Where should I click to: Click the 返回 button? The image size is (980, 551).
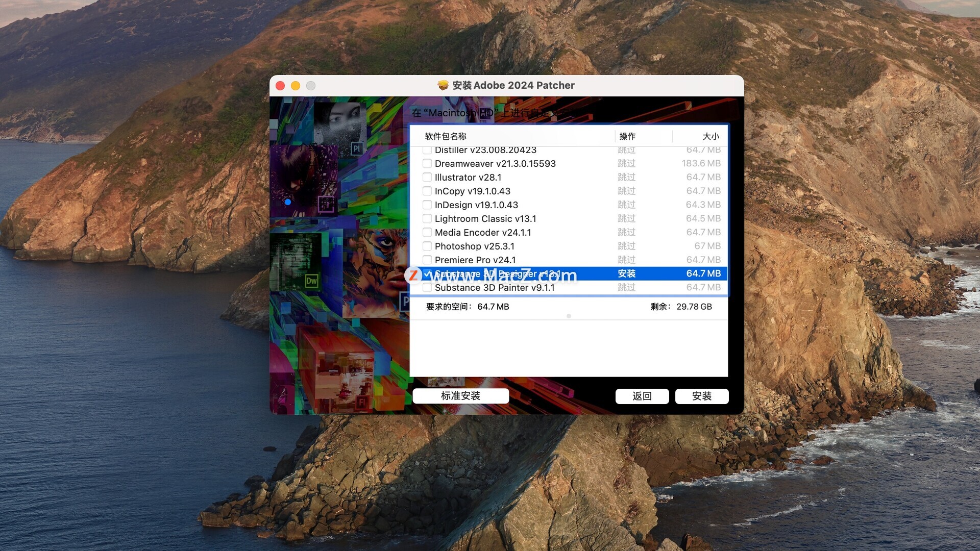(x=642, y=396)
